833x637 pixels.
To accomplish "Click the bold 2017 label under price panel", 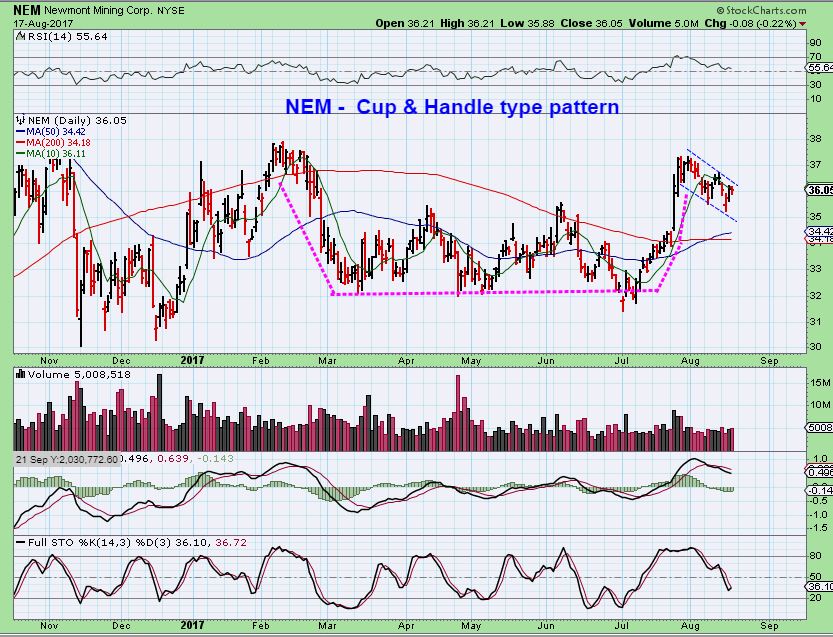I will click(192, 360).
